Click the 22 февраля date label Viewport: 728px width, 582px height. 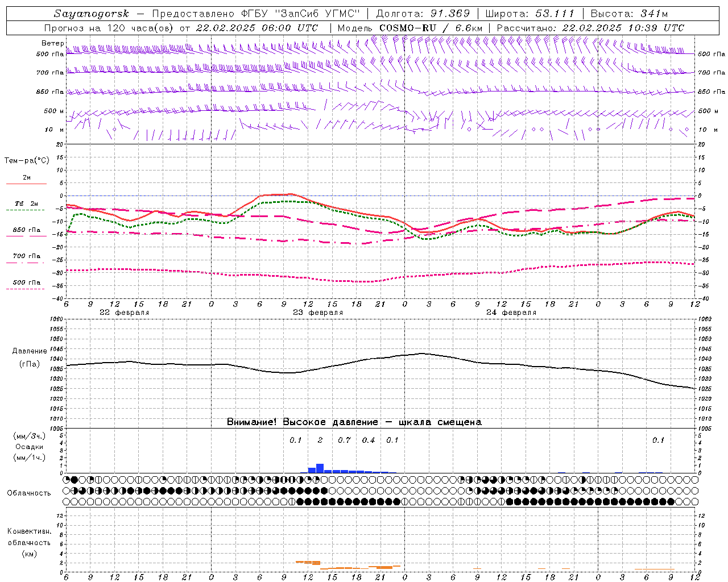124,313
